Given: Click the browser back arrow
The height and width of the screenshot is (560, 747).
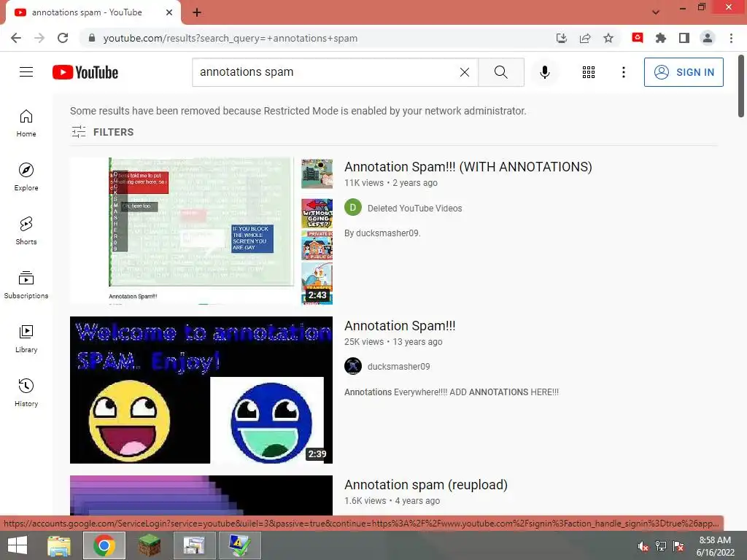Looking at the screenshot, I should pos(16,38).
